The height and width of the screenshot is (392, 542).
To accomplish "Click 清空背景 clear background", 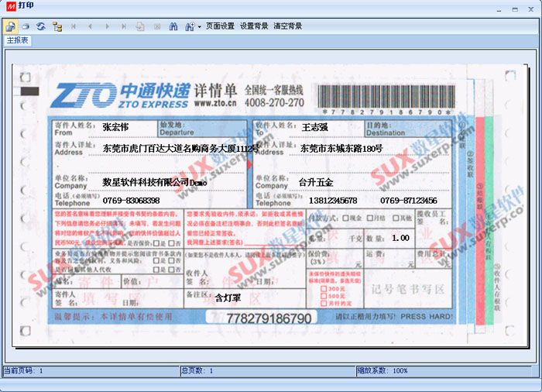I will pos(287,26).
